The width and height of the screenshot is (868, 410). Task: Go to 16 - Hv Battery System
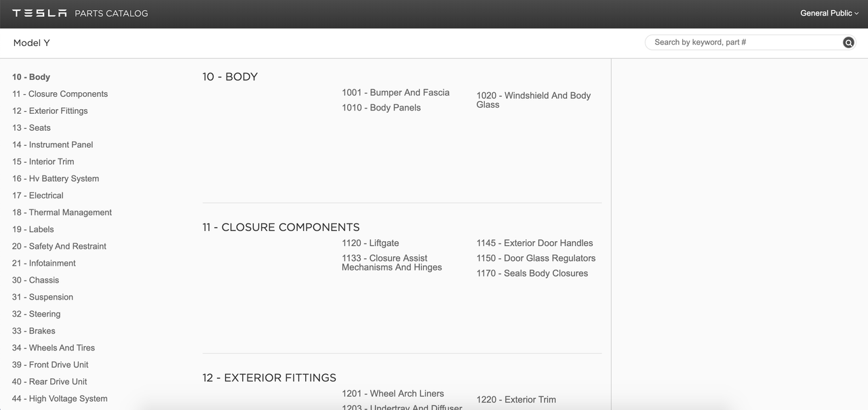56,179
